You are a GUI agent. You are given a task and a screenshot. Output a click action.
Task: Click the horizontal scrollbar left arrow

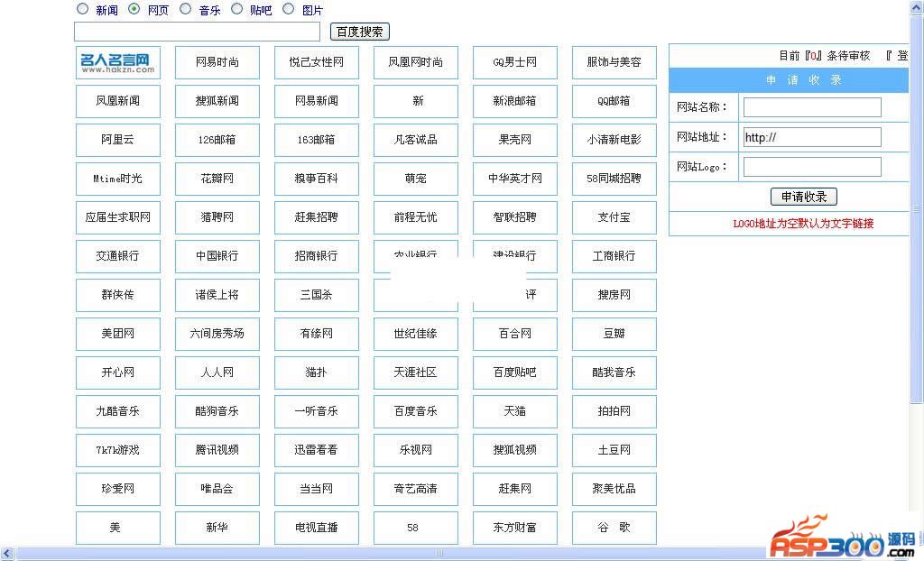click(x=6, y=554)
